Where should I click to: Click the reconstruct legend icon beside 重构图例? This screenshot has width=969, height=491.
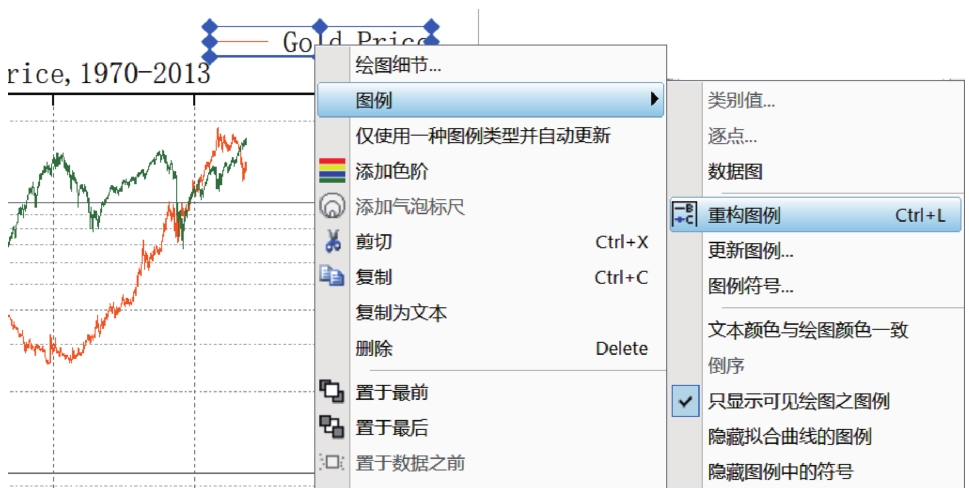tap(685, 215)
